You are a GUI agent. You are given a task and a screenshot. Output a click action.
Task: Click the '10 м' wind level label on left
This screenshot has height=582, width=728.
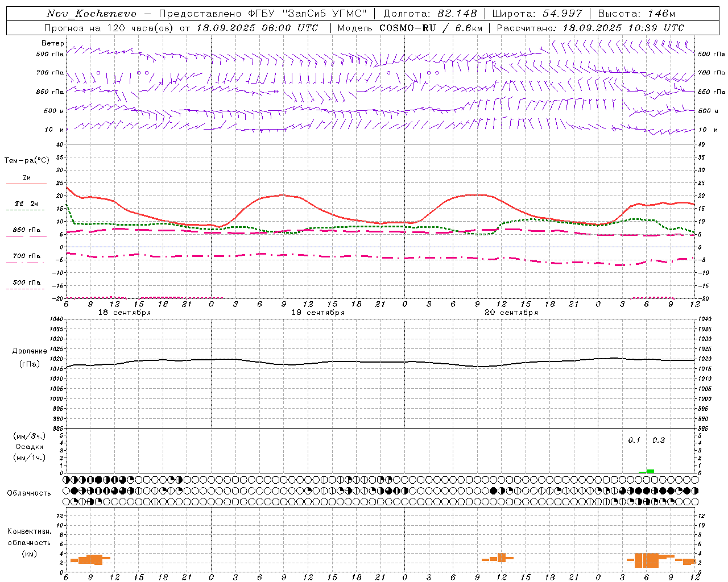[x=54, y=130]
